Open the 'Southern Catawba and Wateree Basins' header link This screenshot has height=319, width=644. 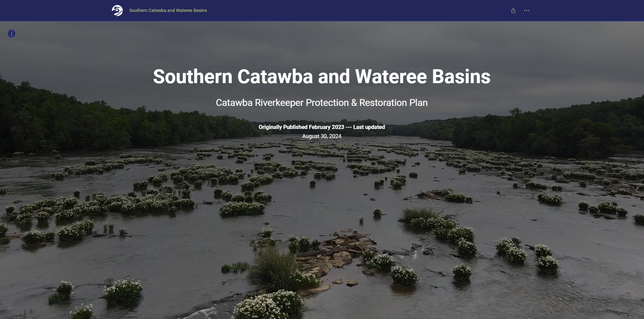coord(168,11)
